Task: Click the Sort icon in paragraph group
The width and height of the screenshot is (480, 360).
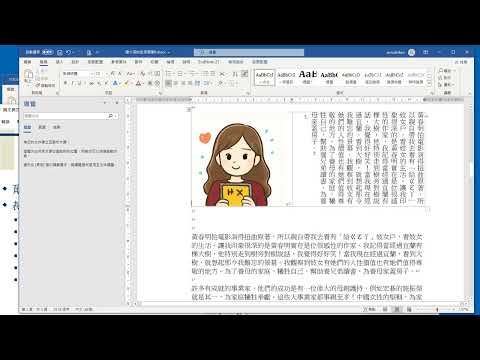Action: pos(235,73)
